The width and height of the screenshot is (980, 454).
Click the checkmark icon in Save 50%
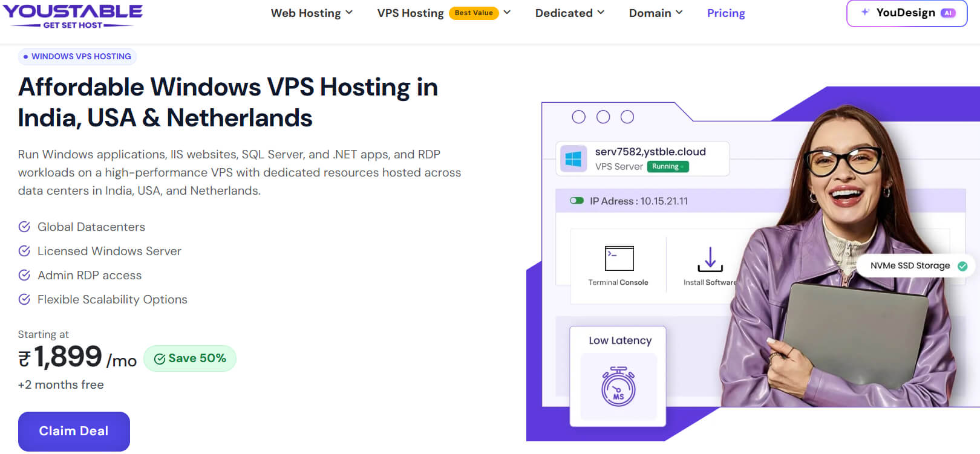tap(160, 359)
